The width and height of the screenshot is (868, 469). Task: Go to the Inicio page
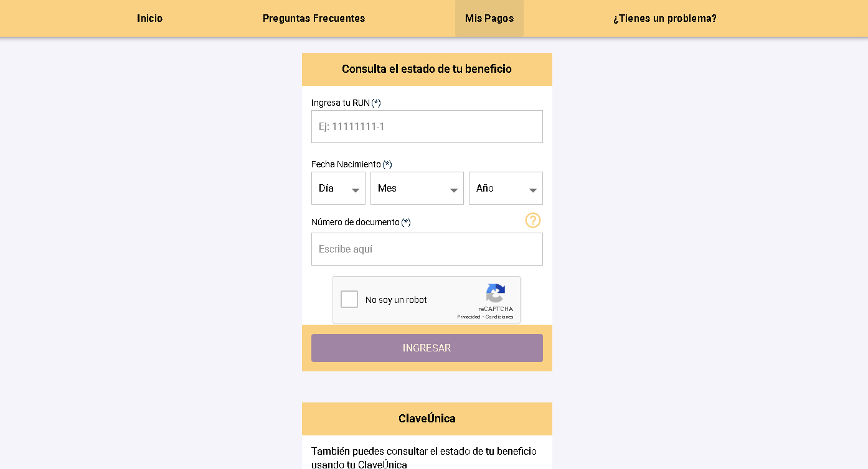(x=149, y=19)
